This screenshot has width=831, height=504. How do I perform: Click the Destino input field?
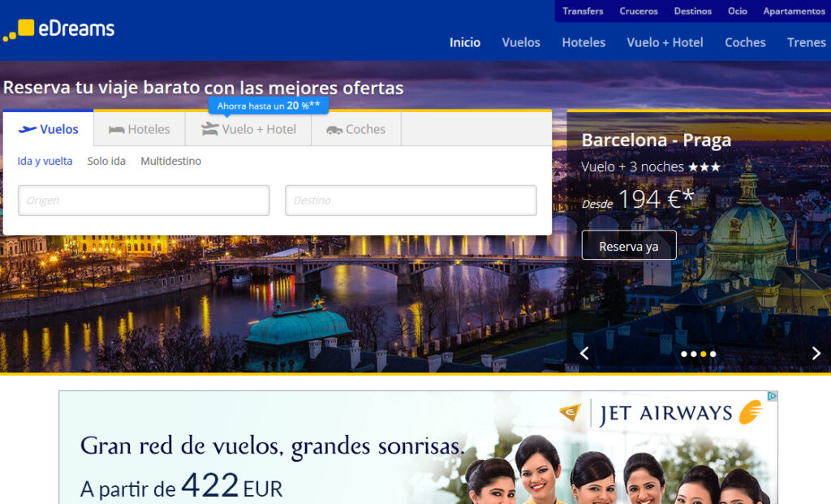point(411,200)
